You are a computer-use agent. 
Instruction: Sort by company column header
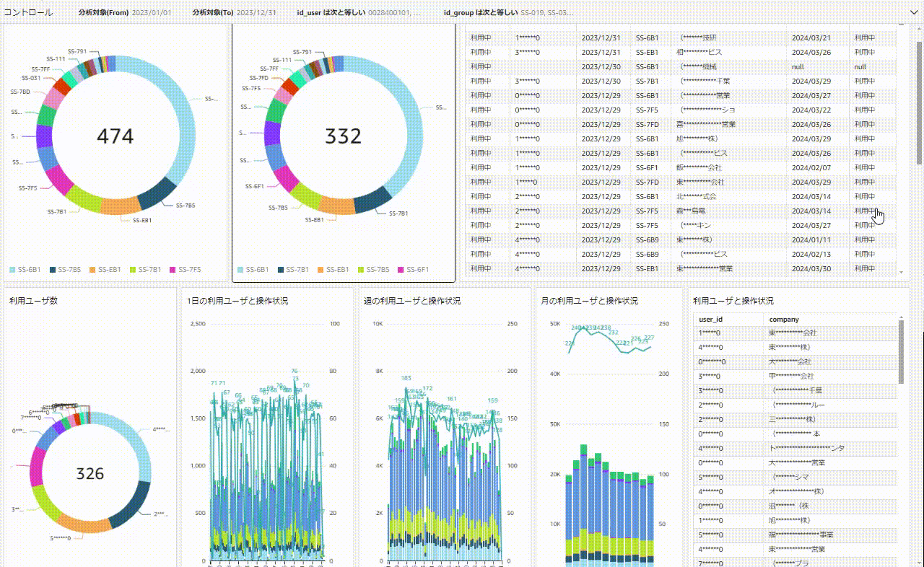click(x=783, y=319)
